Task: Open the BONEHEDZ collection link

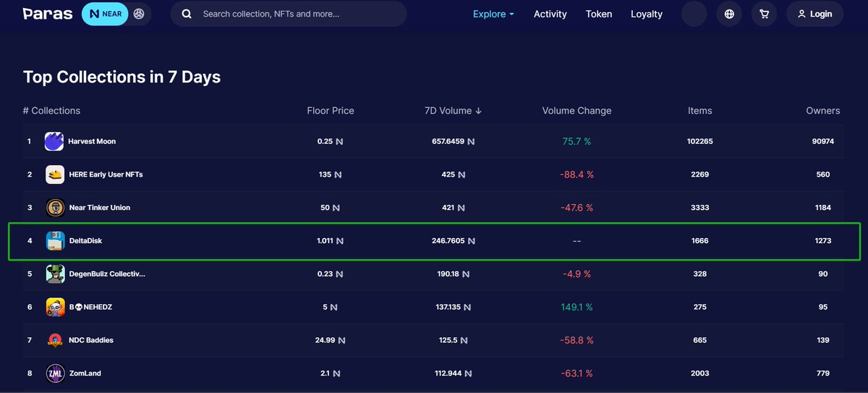Action: 90,307
